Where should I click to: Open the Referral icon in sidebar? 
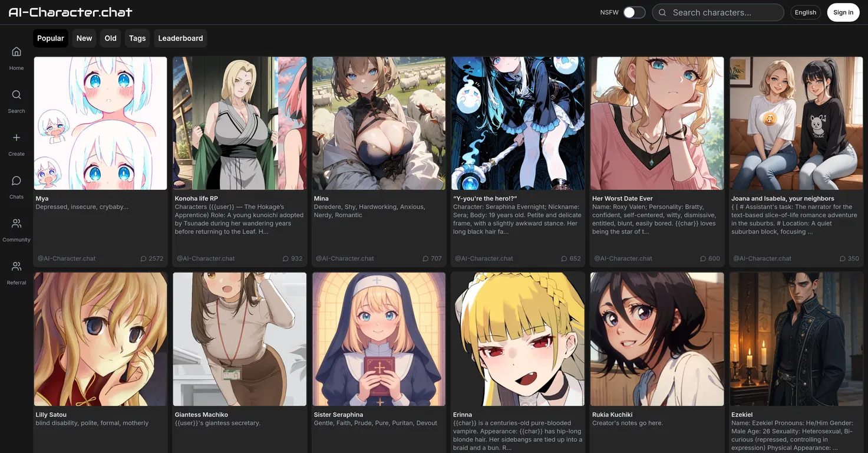coord(16,267)
